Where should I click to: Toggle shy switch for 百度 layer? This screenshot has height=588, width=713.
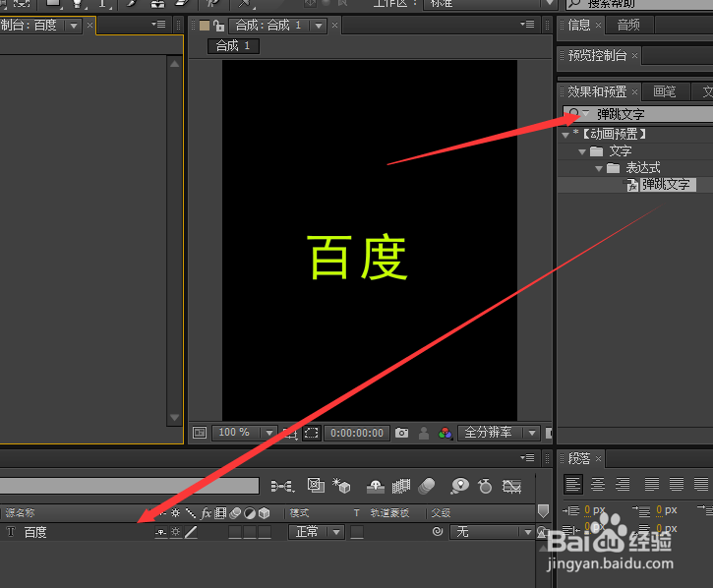coord(161,532)
